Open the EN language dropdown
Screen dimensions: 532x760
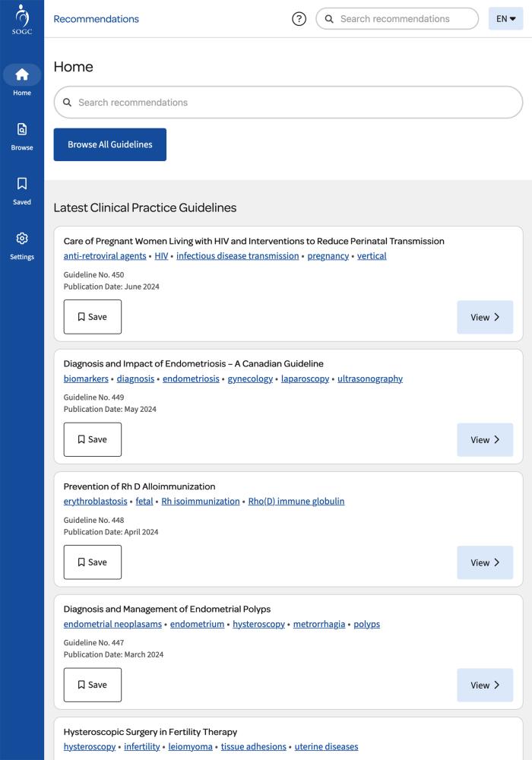tap(505, 19)
